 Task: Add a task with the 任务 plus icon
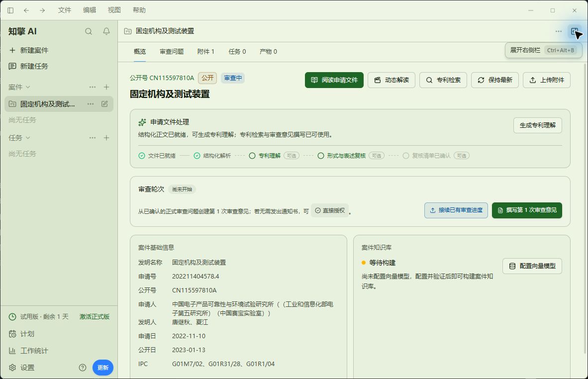tap(106, 138)
